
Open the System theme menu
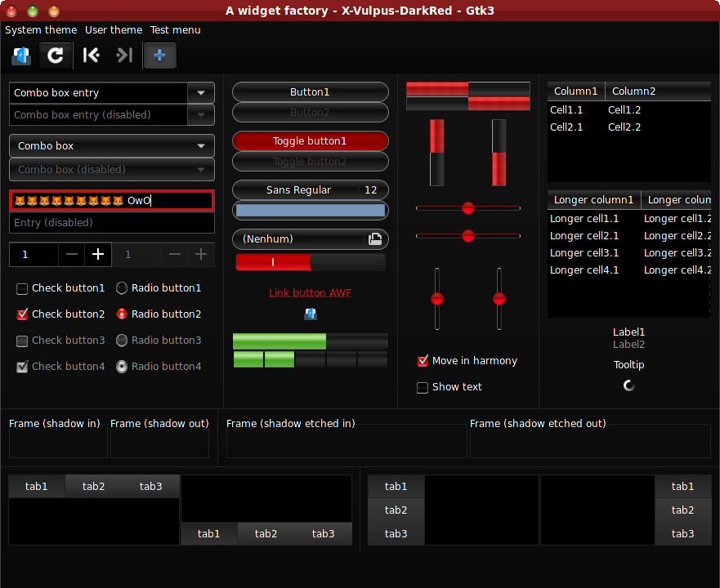[41, 30]
